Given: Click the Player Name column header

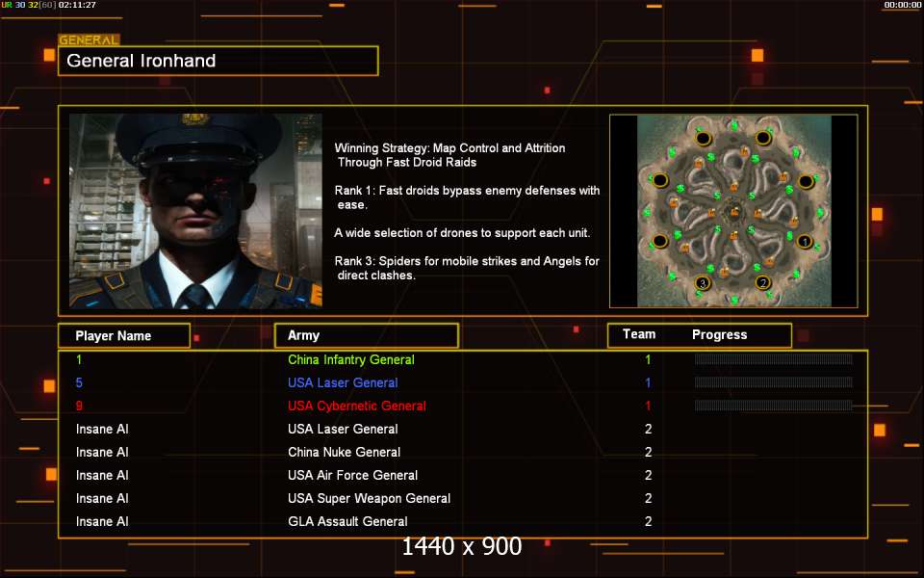Looking at the screenshot, I should pos(124,335).
